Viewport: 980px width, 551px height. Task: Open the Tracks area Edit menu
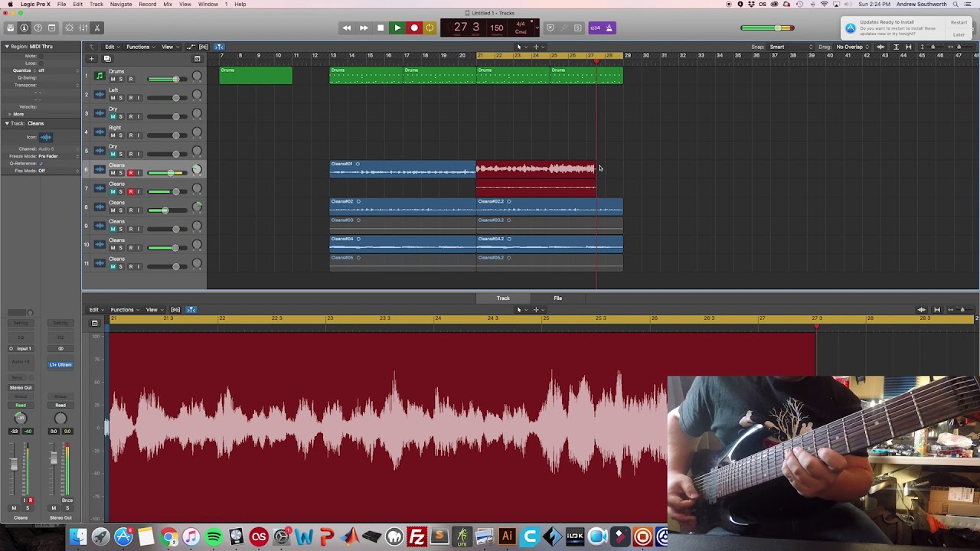coord(112,47)
